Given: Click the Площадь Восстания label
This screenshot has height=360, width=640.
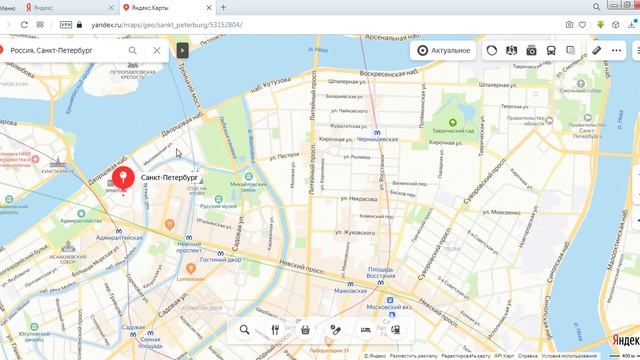Looking at the screenshot, I should click(380, 273).
